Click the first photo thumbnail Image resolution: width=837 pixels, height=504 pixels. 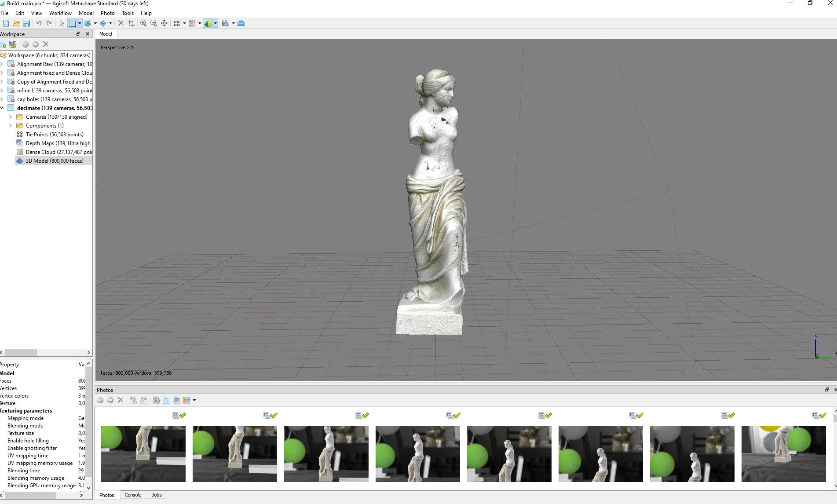point(143,453)
